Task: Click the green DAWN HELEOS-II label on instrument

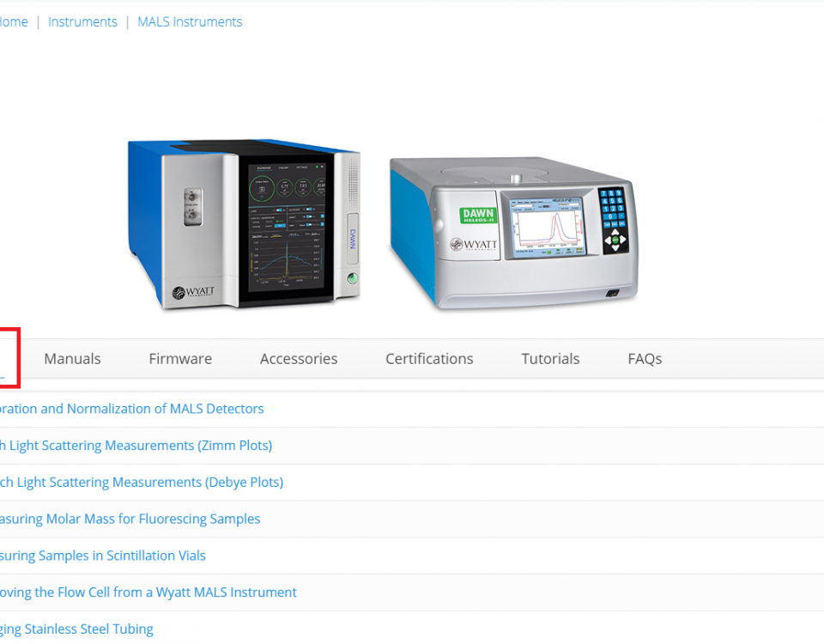Action: (479, 216)
